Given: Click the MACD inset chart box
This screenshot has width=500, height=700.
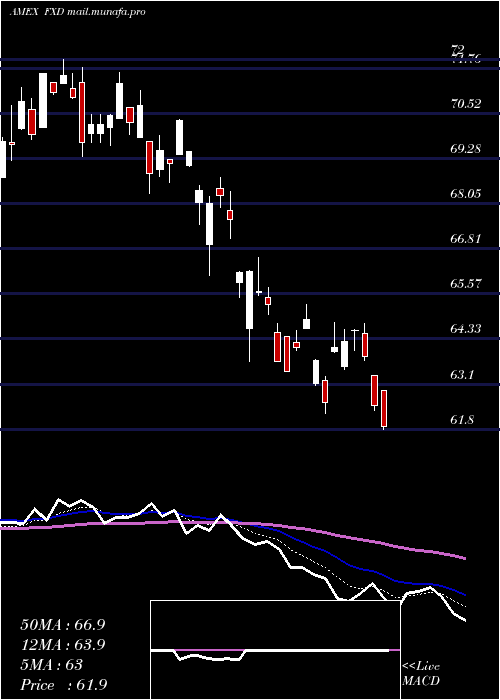Looking at the screenshot, I should point(275,650).
